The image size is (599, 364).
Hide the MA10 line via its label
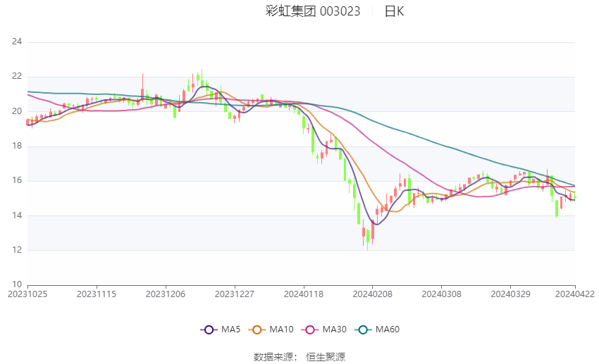281,330
